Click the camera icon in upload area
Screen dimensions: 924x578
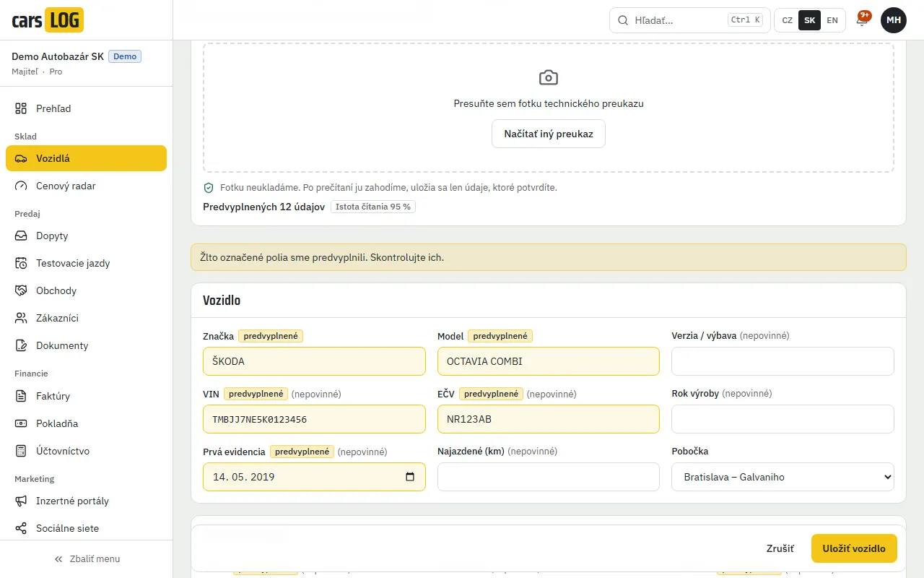549,77
